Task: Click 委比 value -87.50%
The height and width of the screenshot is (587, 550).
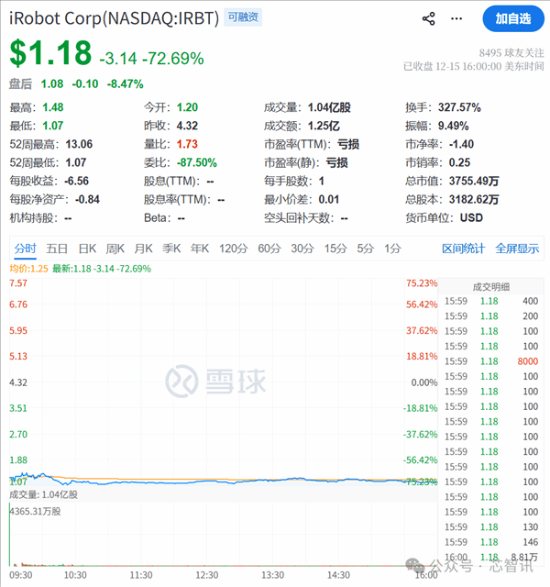Action: (x=197, y=163)
